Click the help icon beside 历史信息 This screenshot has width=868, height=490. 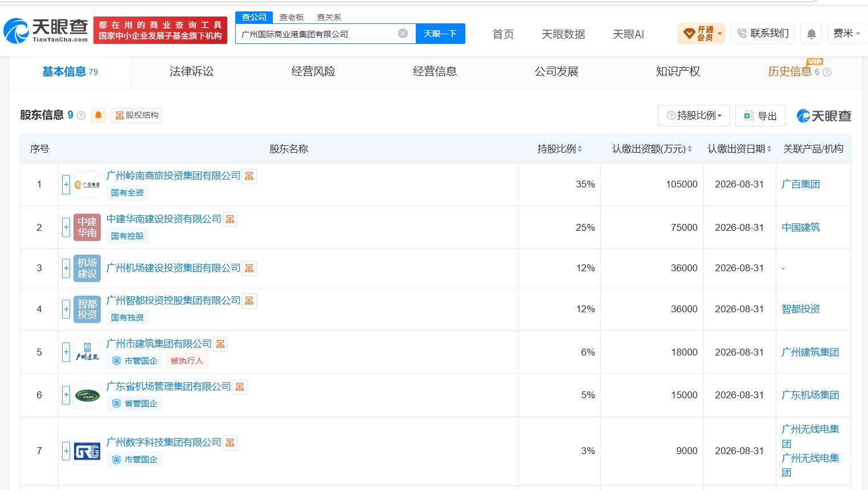coord(827,72)
